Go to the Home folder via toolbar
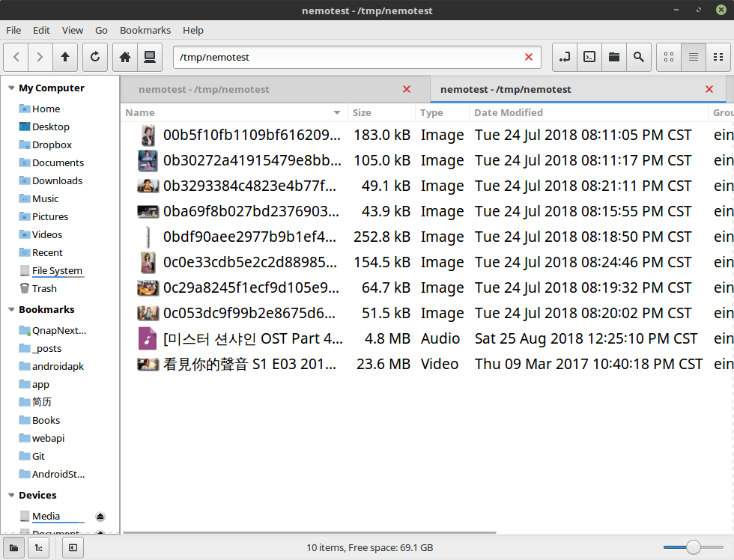The width and height of the screenshot is (734, 560). pyautogui.click(x=125, y=57)
